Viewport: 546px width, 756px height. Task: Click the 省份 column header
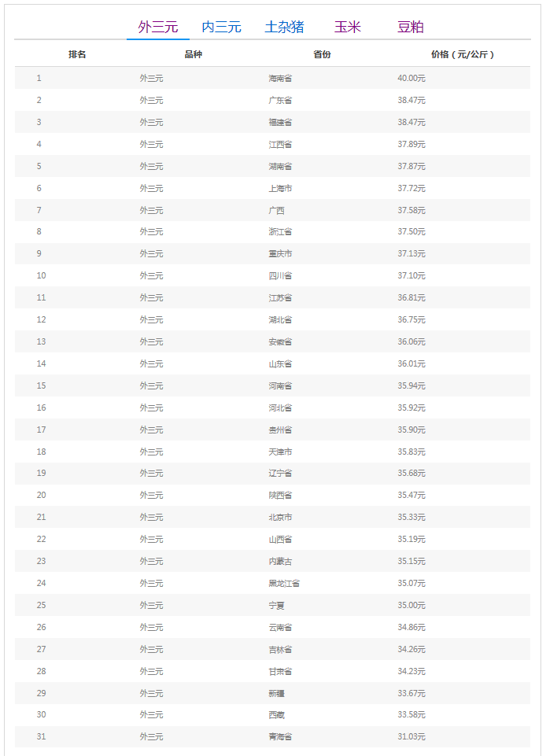322,54
